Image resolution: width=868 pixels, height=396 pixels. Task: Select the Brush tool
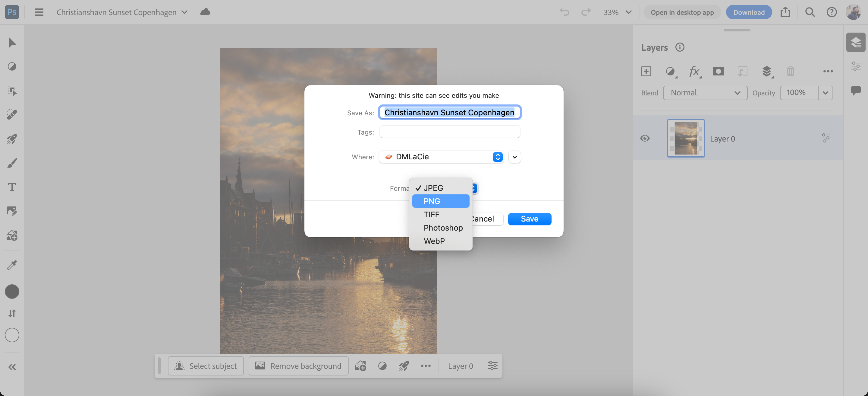tap(12, 163)
